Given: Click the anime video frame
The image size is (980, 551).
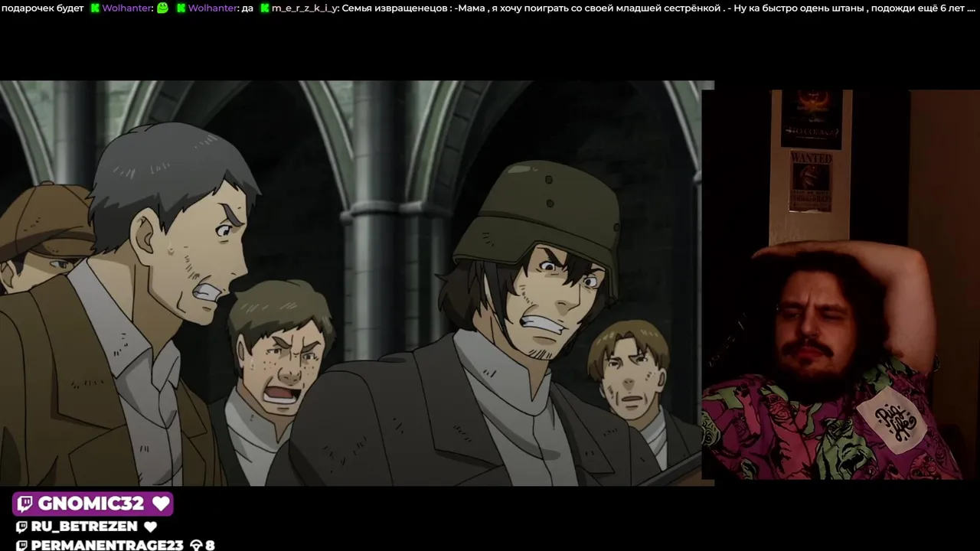Looking at the screenshot, I should (357, 283).
